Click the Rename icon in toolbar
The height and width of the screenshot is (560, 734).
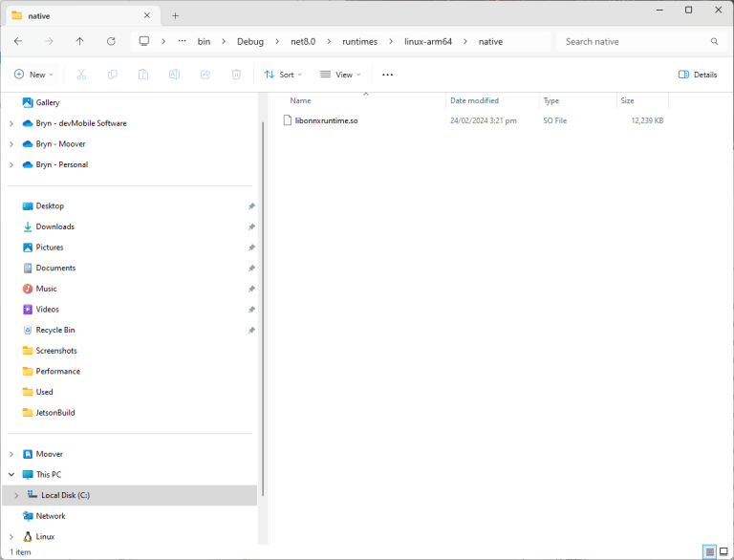[x=174, y=75]
